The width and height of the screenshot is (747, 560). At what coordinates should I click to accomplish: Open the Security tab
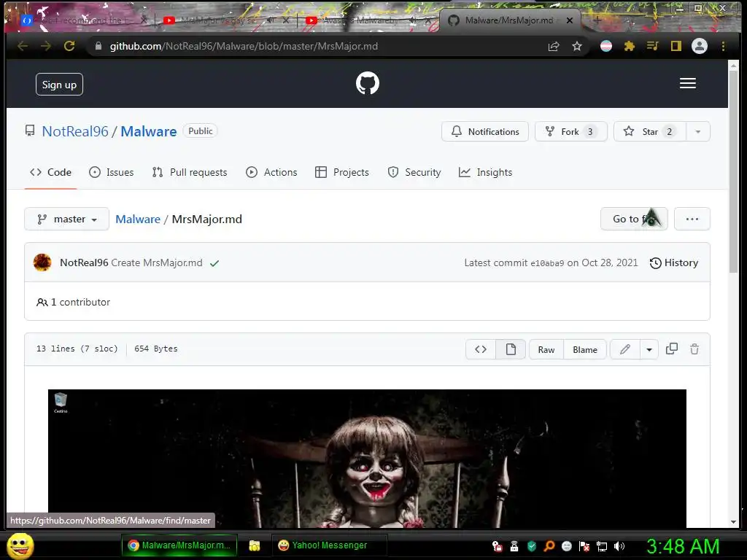[414, 172]
